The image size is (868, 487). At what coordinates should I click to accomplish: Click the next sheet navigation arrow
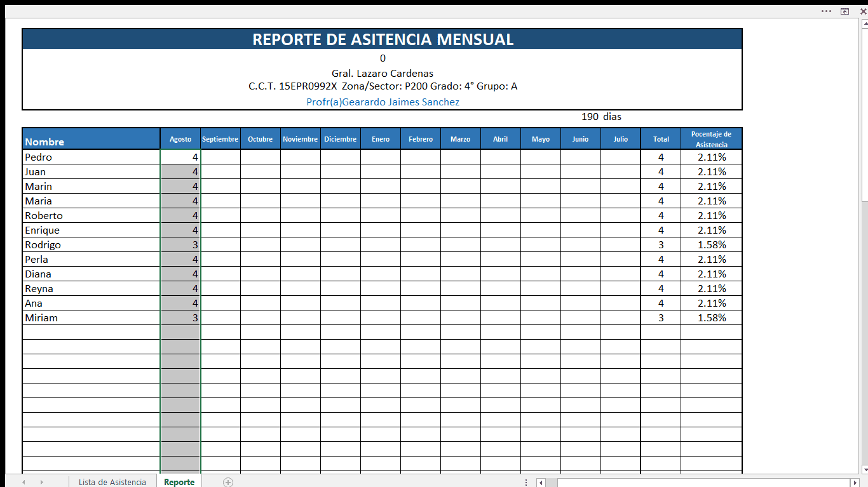(x=41, y=483)
